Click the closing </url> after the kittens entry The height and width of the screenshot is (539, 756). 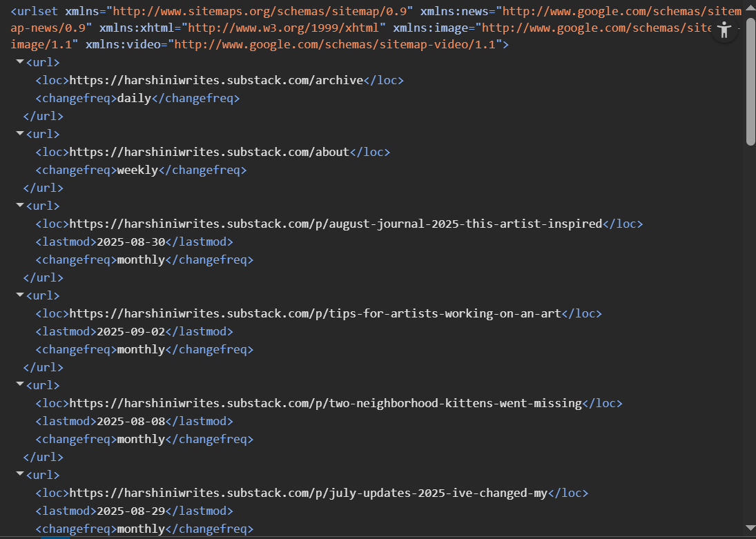click(43, 457)
